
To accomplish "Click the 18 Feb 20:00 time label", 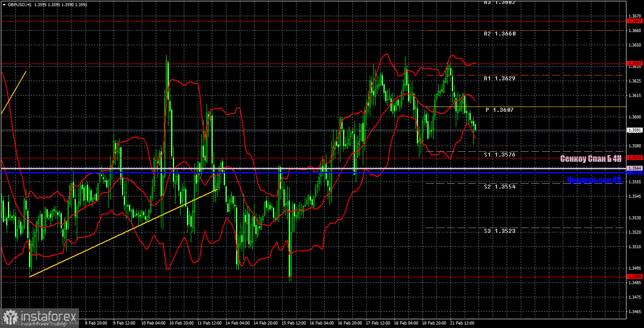I will click(435, 324).
